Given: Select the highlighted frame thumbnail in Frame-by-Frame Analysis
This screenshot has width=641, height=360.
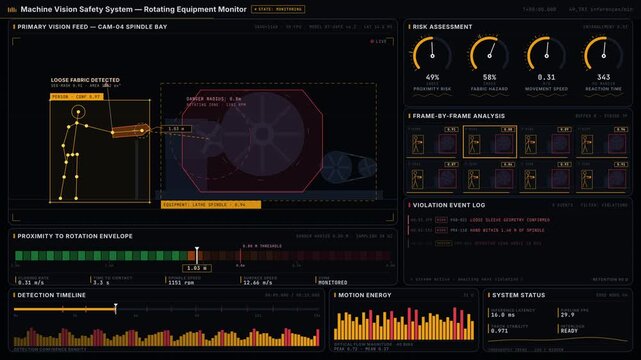Looking at the screenshot, I should click(x=490, y=142).
